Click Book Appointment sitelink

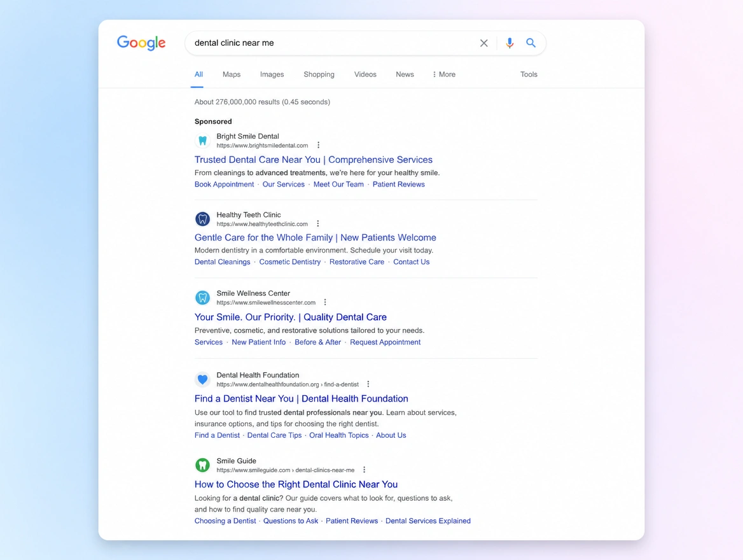[224, 185]
